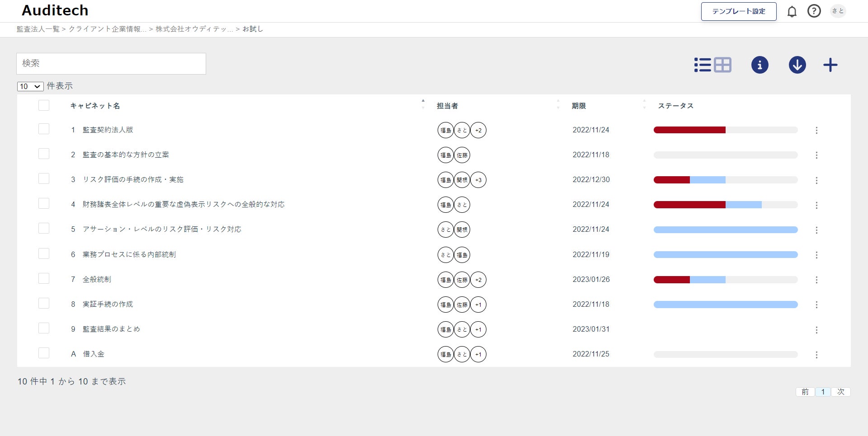Check the box for アサーション・レベル row
The width and height of the screenshot is (868, 436).
[44, 228]
